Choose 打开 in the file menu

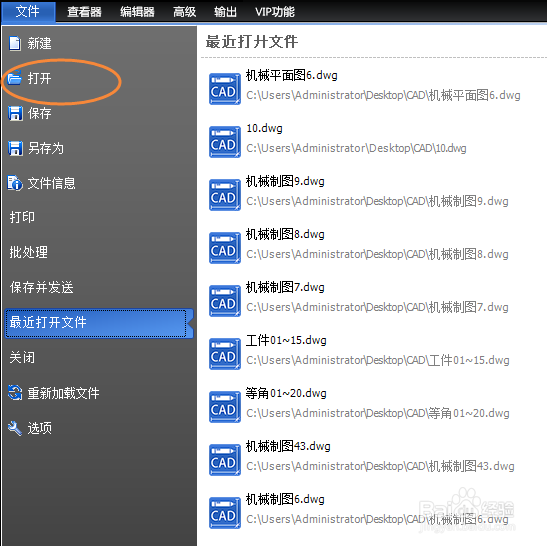(x=39, y=78)
